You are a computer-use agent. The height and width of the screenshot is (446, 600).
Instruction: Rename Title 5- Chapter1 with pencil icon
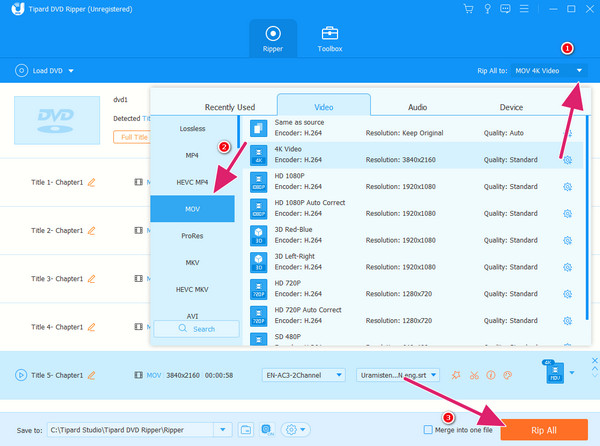pyautogui.click(x=91, y=375)
